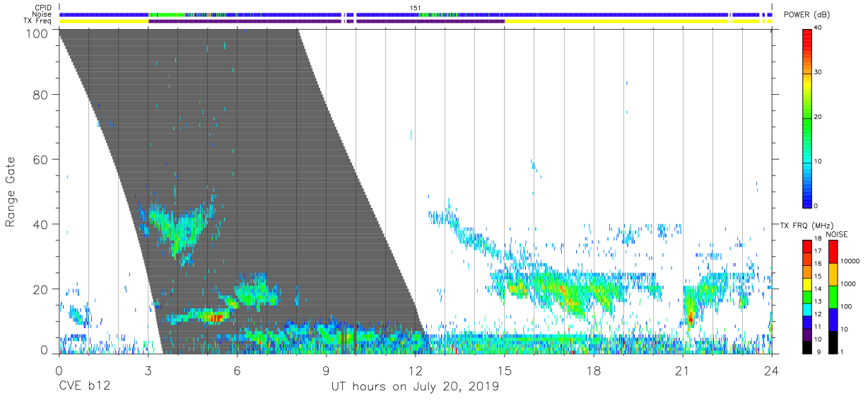Image resolution: width=868 pixels, height=401 pixels.
Task: Click the '100' tick on NOISE scale
Action: (x=846, y=306)
